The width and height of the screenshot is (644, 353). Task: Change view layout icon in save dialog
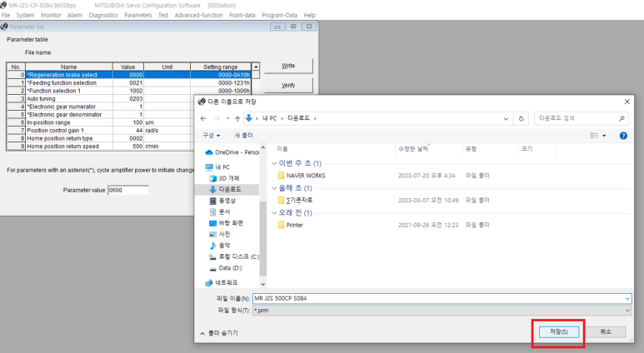tap(594, 136)
